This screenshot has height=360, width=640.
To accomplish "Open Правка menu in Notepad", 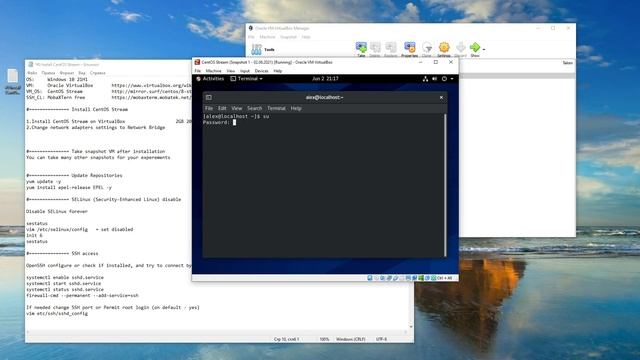I will click(48, 73).
